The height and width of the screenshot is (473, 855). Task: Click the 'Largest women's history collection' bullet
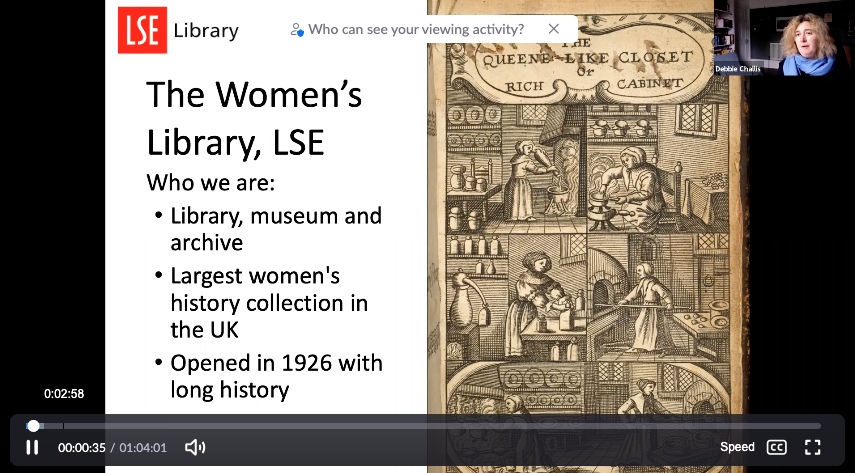[x=268, y=302]
